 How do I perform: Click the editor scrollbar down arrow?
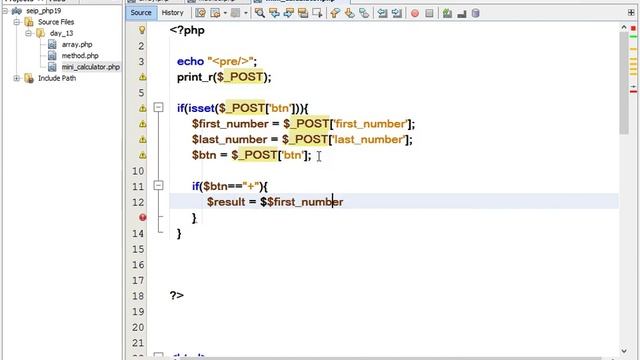(624, 351)
